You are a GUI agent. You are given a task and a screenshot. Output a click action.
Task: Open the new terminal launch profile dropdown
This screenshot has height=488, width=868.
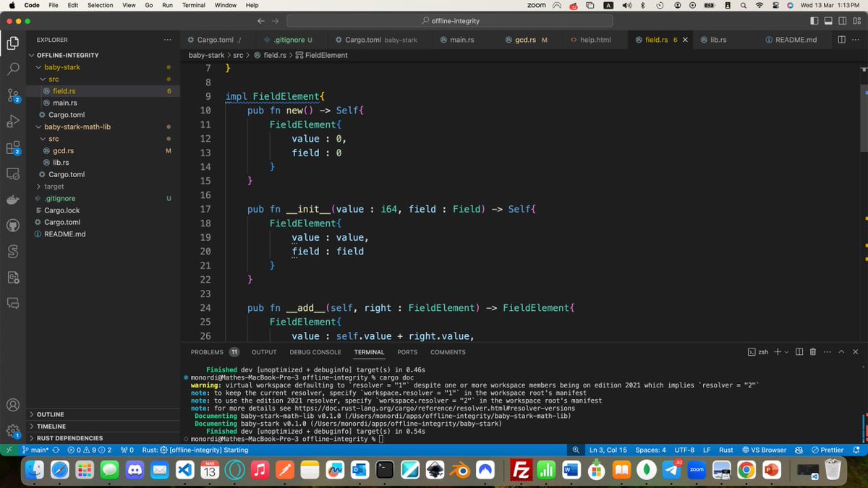click(786, 352)
